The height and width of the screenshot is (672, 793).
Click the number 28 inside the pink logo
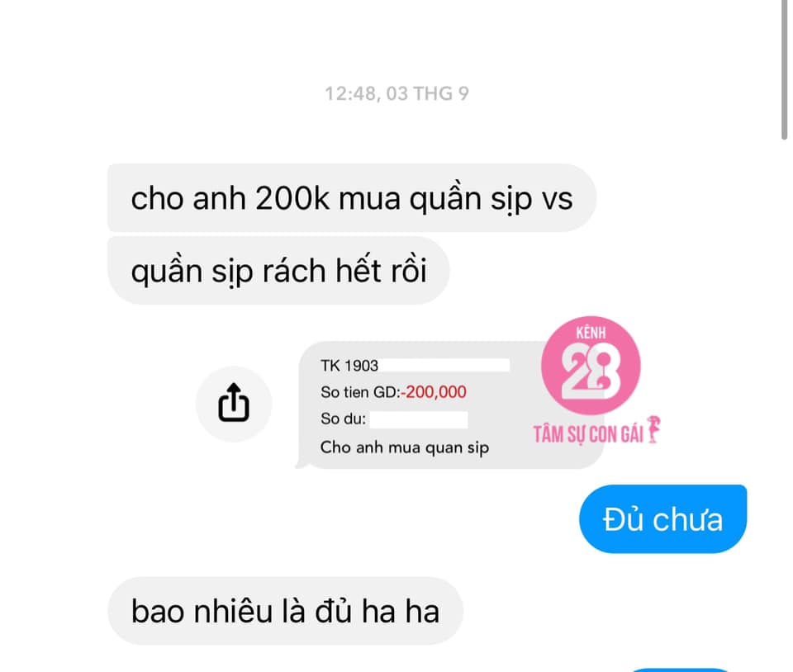tap(590, 375)
